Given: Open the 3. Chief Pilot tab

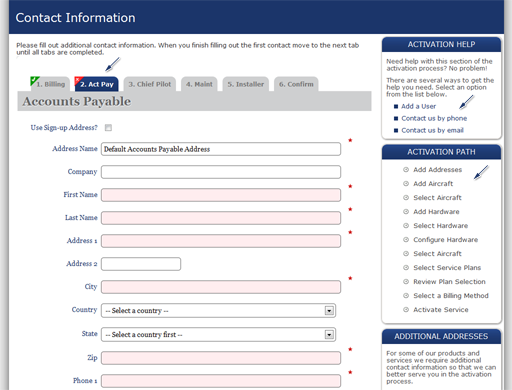Looking at the screenshot, I should pos(150,84).
